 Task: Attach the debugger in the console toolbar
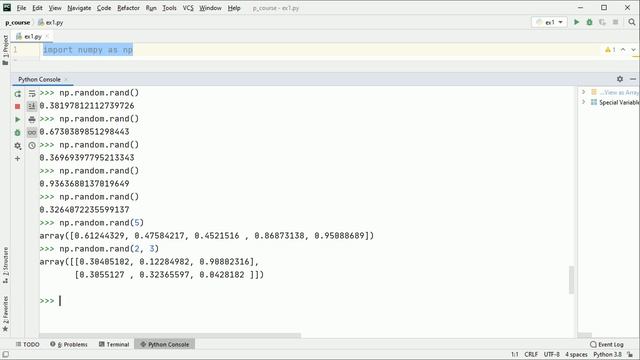[x=18, y=133]
